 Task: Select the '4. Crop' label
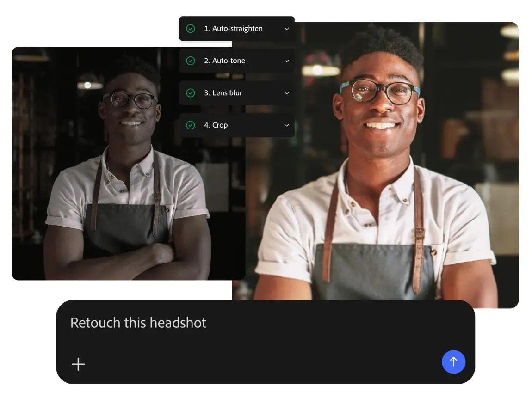click(x=216, y=125)
